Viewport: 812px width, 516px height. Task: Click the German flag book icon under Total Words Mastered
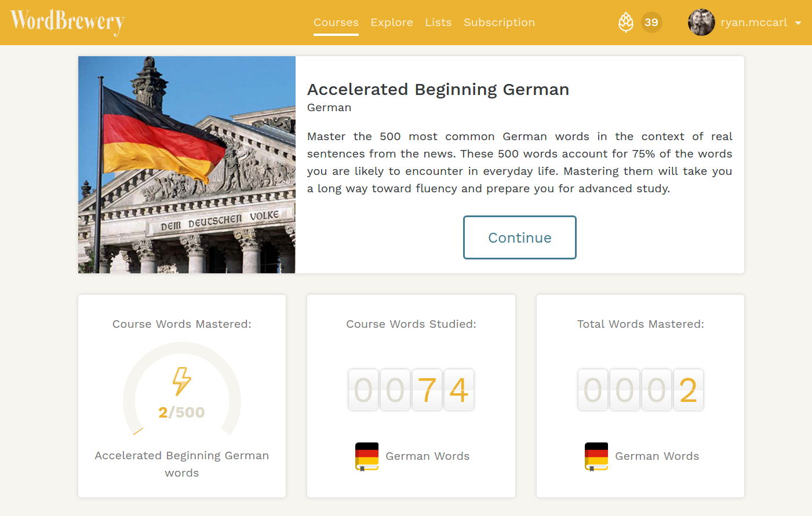coord(596,456)
